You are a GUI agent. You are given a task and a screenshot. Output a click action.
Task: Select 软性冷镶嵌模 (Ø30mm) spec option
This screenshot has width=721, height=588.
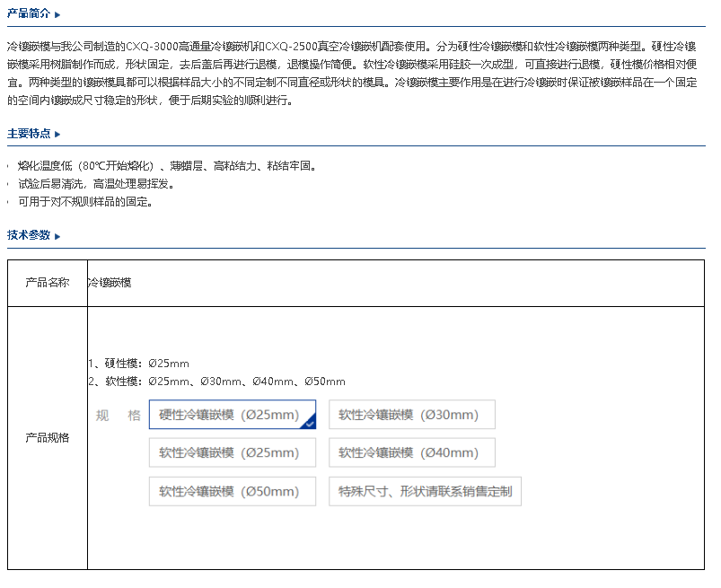[411, 415]
